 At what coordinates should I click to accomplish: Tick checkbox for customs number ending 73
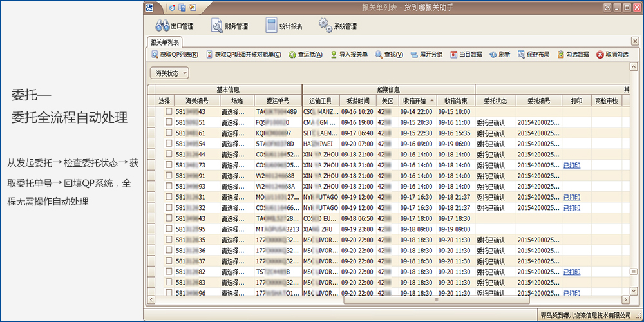click(x=169, y=165)
